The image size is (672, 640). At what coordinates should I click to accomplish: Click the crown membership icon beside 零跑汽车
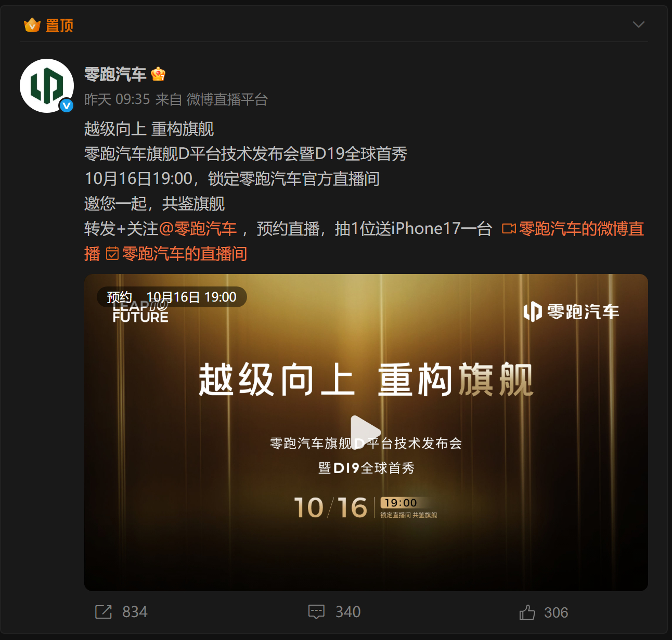tap(158, 74)
